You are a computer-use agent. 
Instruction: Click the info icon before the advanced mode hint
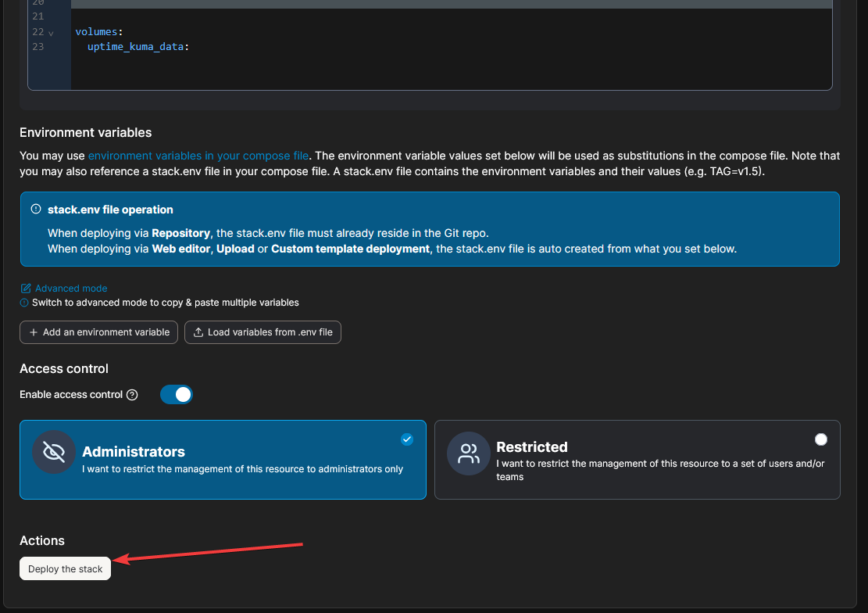[x=24, y=303]
